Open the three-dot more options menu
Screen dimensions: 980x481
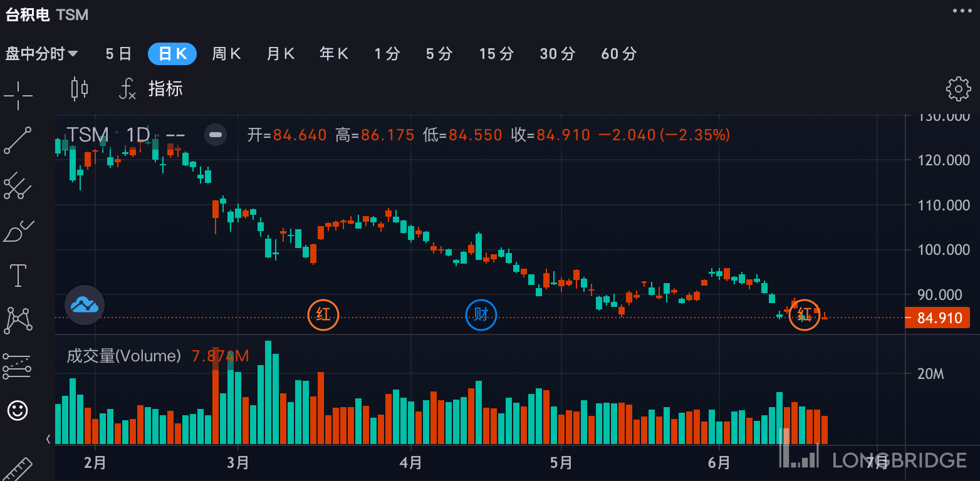[962, 11]
